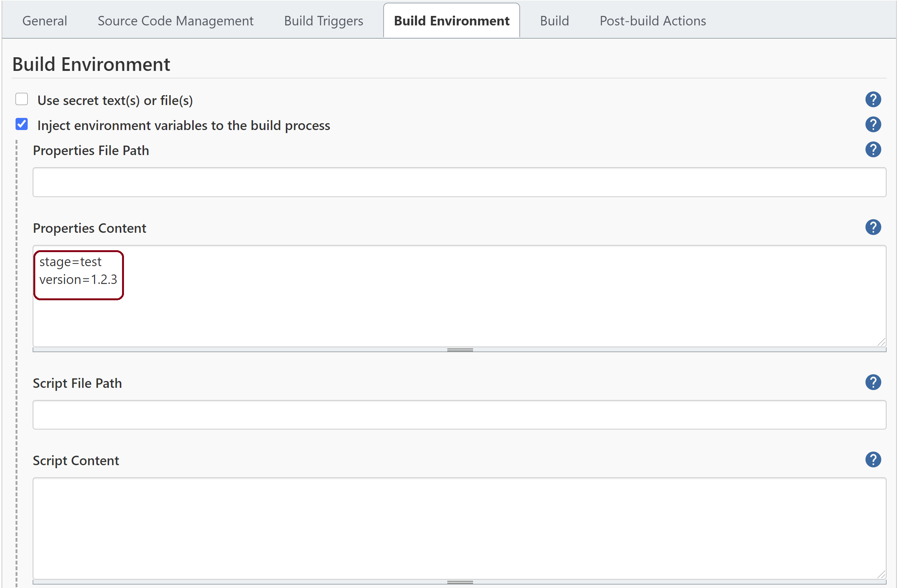Enable Use secret text(s) or file(s) checkbox
Screen dimensions: 898x588
[22, 99]
